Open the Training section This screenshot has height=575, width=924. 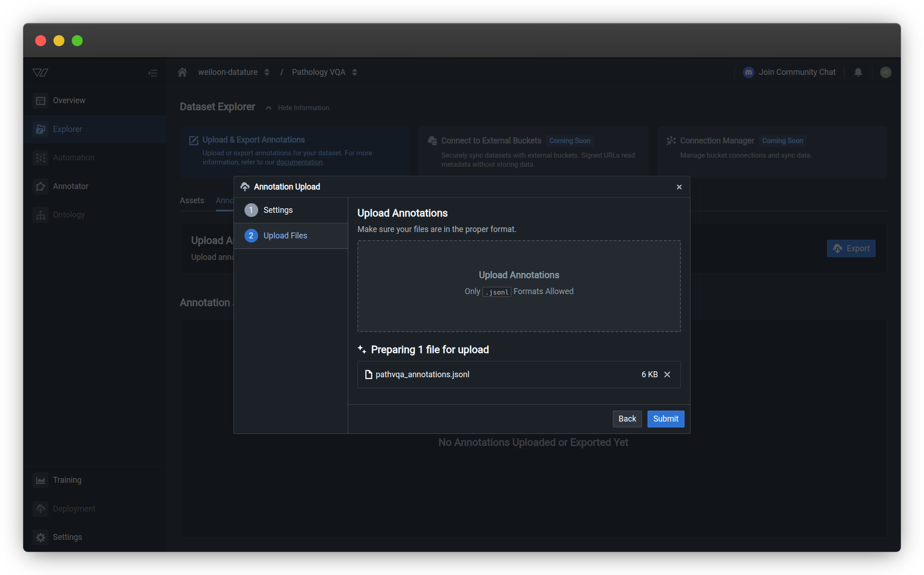67,480
